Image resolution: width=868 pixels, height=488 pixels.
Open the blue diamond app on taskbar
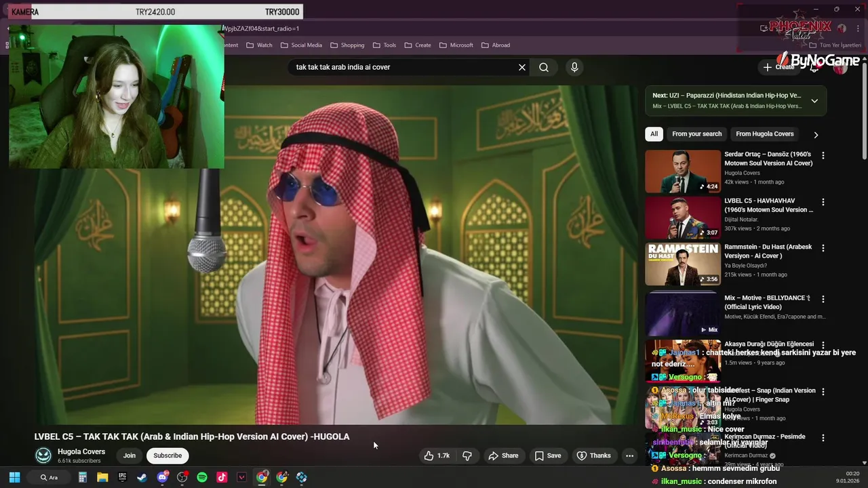pyautogui.click(x=302, y=477)
